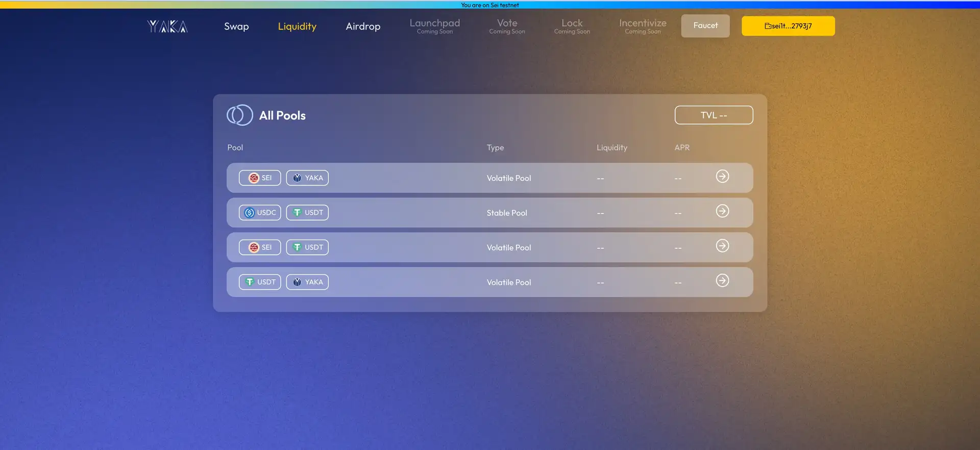Click USDT badge in USDC/USDT row
980x450 pixels.
coord(307,212)
